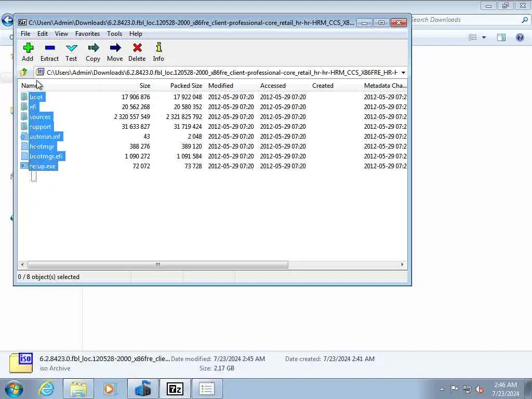Screen dimensions: 532x399
Task: Open Windows Explorer taskbar button
Action: coord(78,389)
